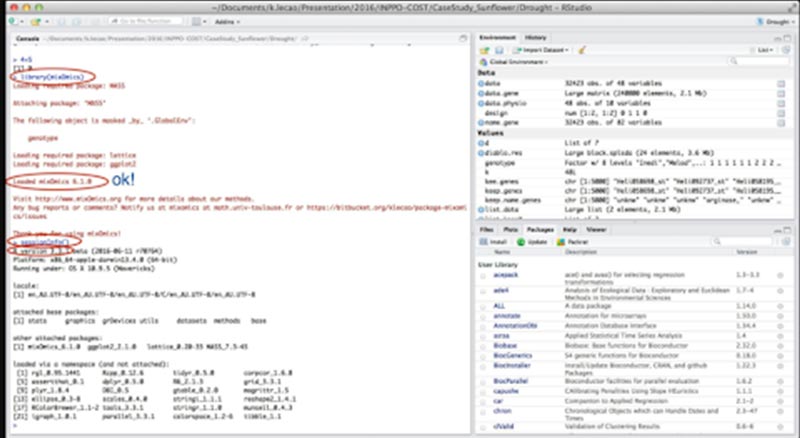800x438 pixels.
Task: Open 'data.physio' table viewer icon
Action: pyautogui.click(x=781, y=104)
